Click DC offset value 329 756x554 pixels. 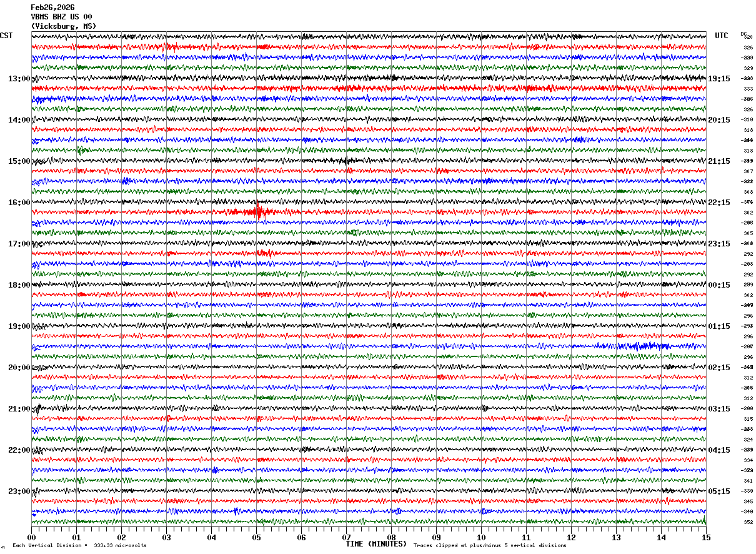click(x=748, y=68)
